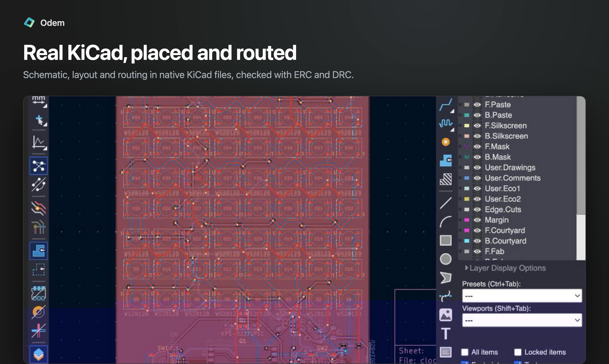Click the Margin magenta color swatch
This screenshot has height=364, width=609.
(467, 220)
